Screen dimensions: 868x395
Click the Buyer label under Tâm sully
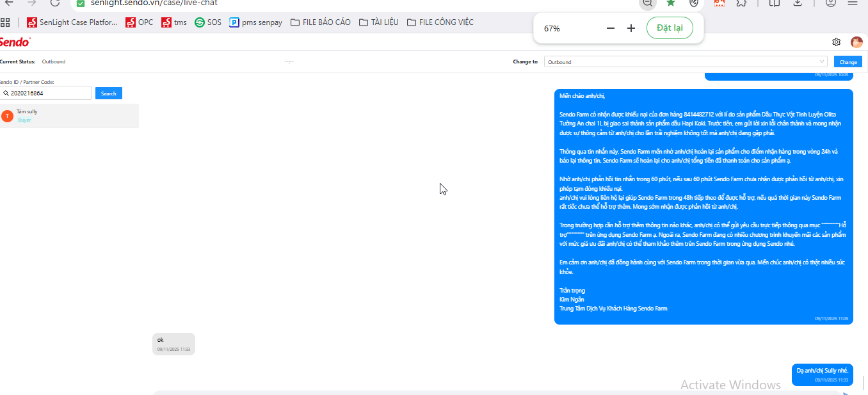click(x=24, y=120)
